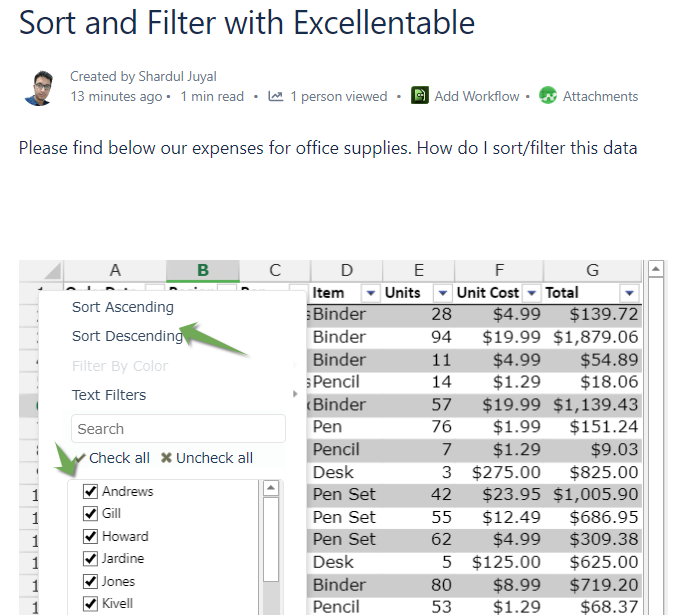Select column G header
Viewport: 681px width, 615px height.
pyautogui.click(x=592, y=271)
